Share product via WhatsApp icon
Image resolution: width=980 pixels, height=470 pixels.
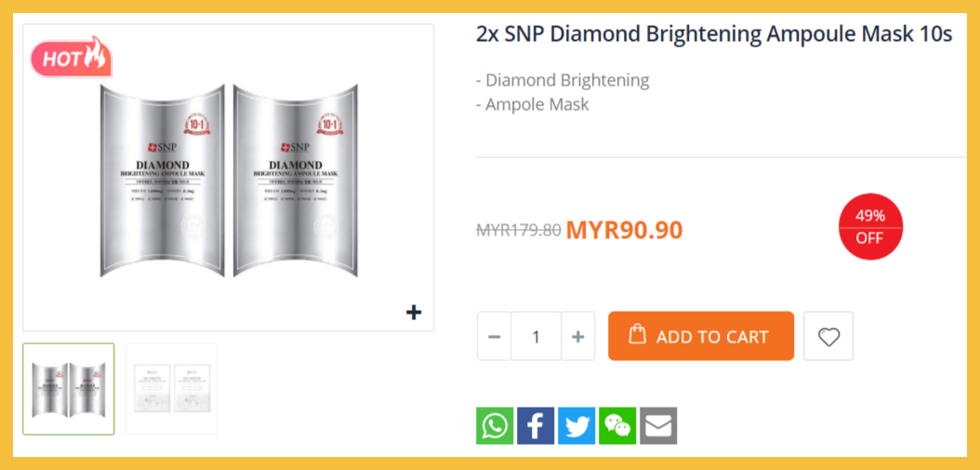(495, 425)
